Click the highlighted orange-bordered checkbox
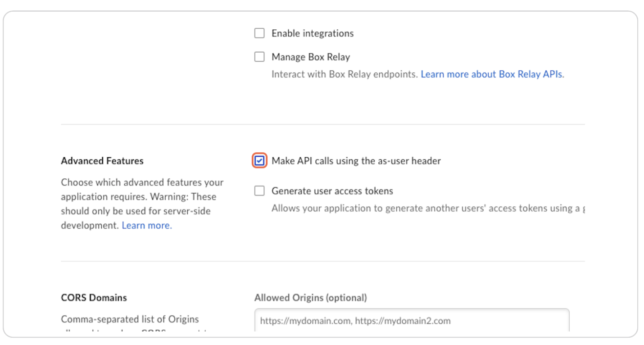The height and width of the screenshot is (345, 644). coord(259,160)
